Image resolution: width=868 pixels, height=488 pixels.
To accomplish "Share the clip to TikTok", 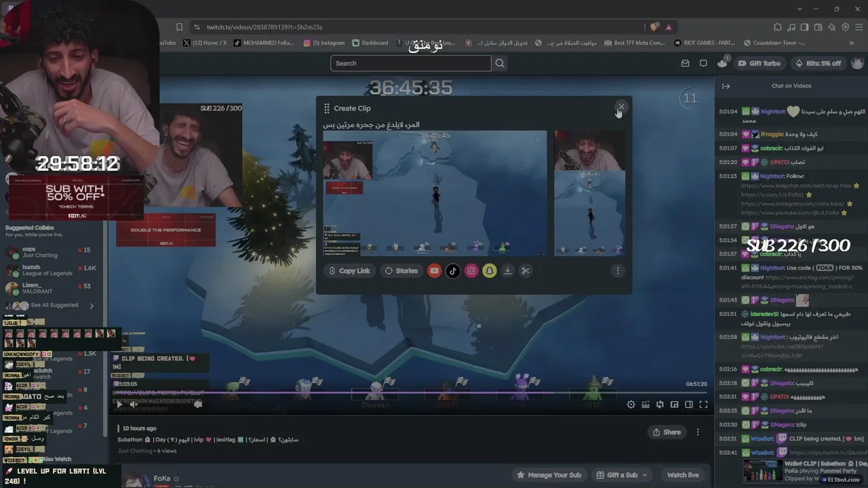I will pos(453,270).
